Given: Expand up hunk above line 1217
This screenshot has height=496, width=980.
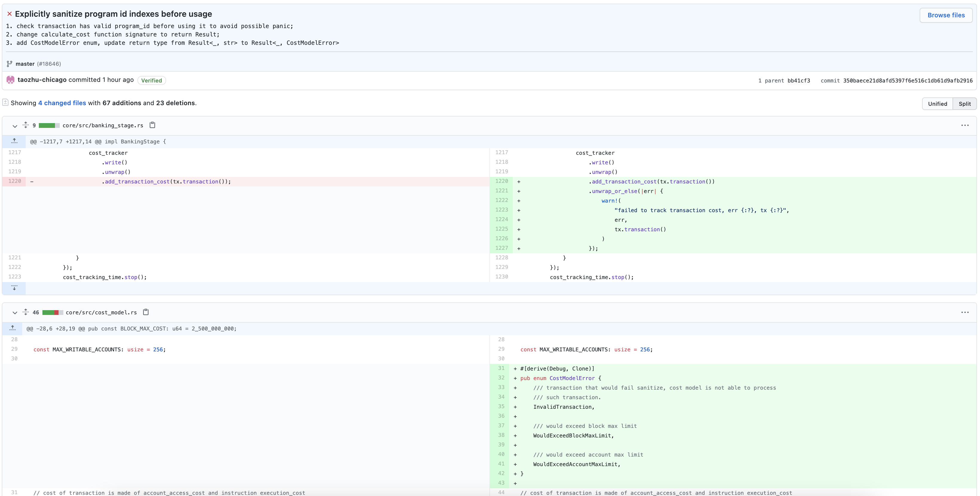Looking at the screenshot, I should click(x=14, y=142).
